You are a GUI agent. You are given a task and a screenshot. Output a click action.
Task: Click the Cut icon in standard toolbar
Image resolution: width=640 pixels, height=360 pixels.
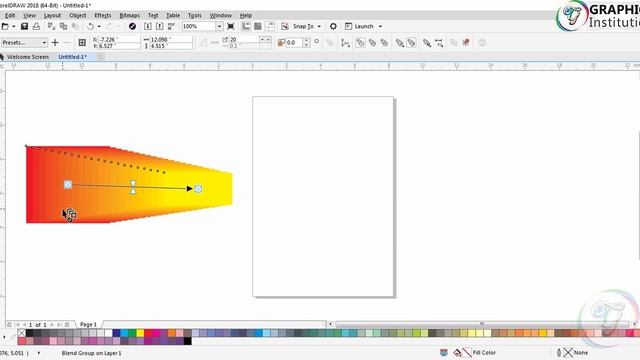pyautogui.click(x=51, y=26)
